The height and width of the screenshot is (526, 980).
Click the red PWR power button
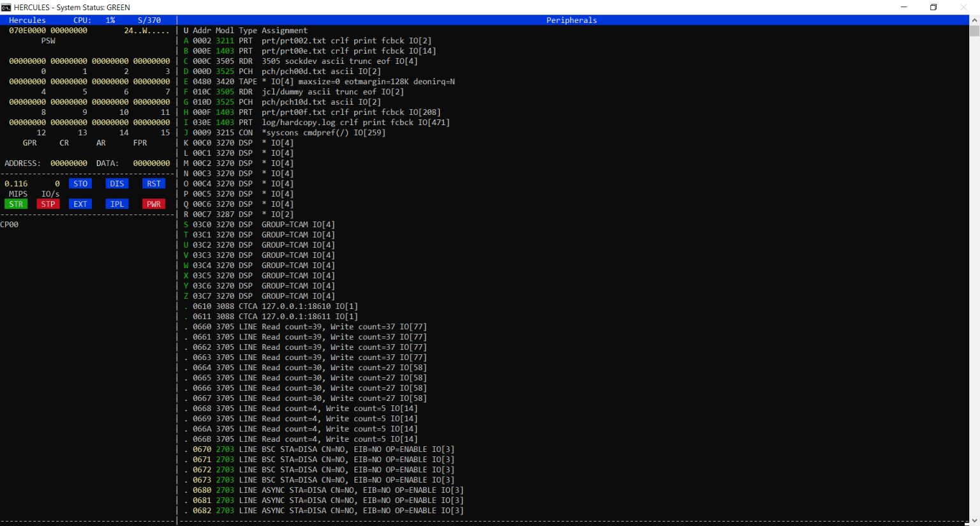[x=154, y=204]
